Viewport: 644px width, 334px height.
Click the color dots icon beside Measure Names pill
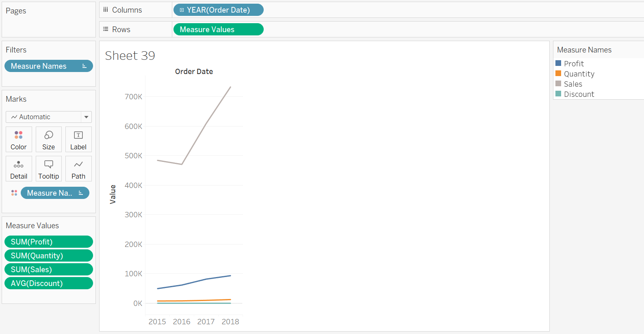tap(14, 193)
